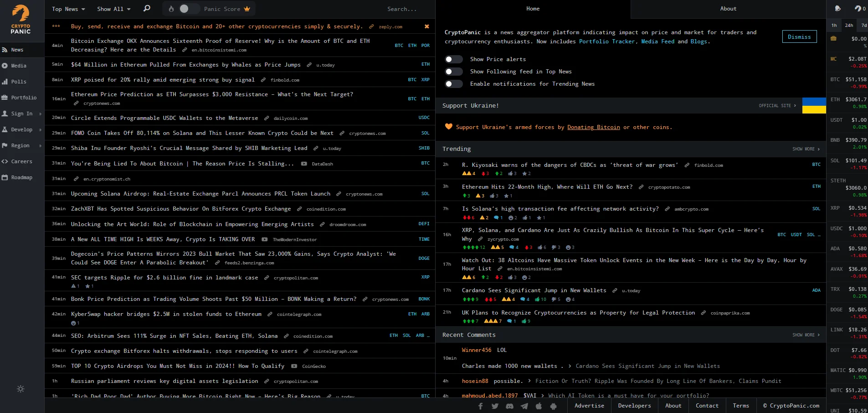Image resolution: width=868 pixels, height=413 pixels.
Task: Click Advertise in the footer
Action: coord(589,406)
